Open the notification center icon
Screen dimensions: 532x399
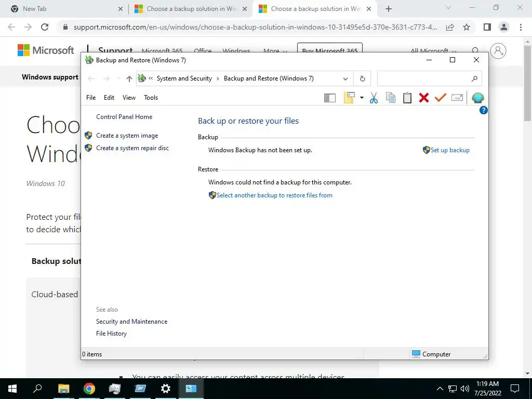tap(515, 389)
